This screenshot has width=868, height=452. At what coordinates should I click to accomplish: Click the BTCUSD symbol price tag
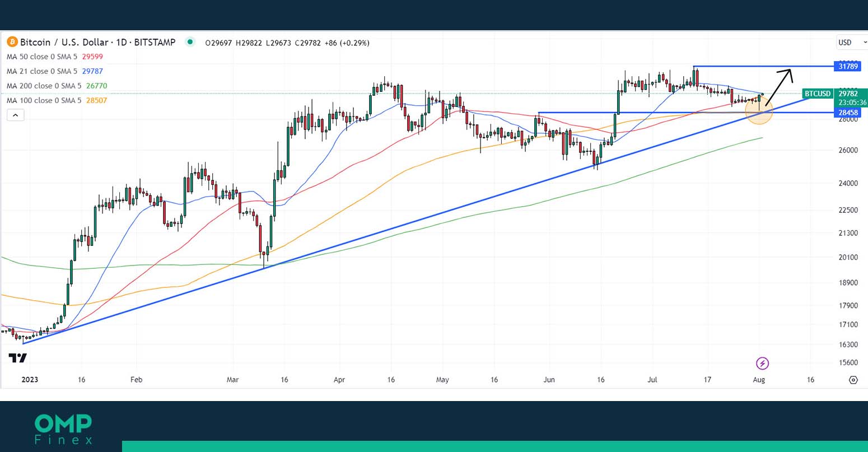pyautogui.click(x=817, y=94)
